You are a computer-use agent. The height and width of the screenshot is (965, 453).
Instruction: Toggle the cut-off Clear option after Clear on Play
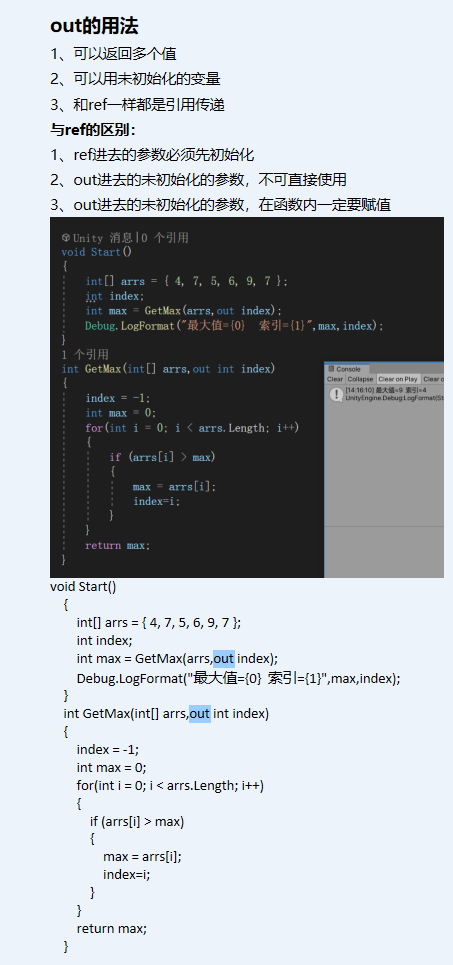pos(433,379)
